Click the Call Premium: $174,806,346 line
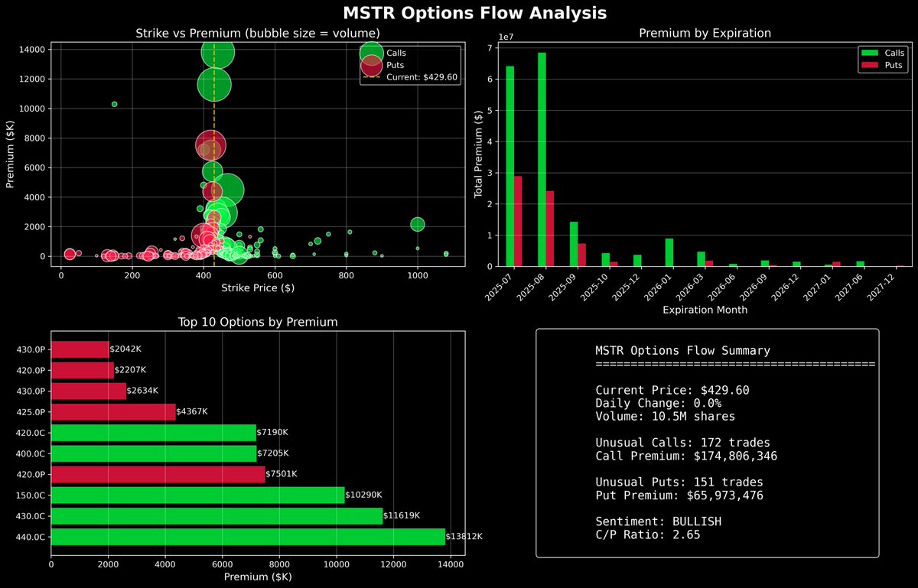 coord(686,456)
